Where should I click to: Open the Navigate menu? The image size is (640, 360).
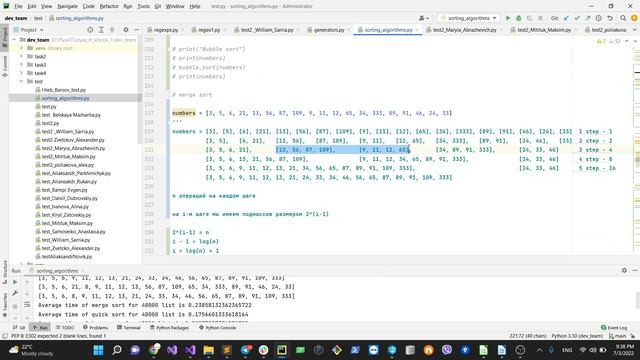point(67,6)
